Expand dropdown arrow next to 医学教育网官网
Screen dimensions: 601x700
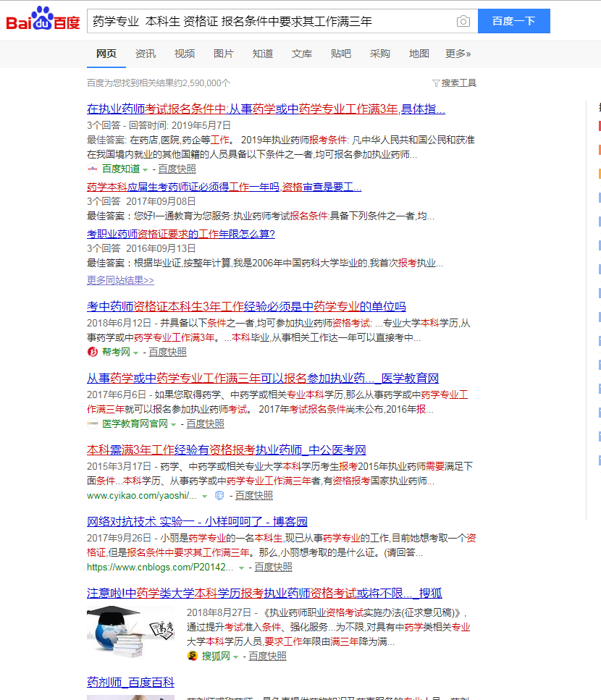pyautogui.click(x=173, y=424)
